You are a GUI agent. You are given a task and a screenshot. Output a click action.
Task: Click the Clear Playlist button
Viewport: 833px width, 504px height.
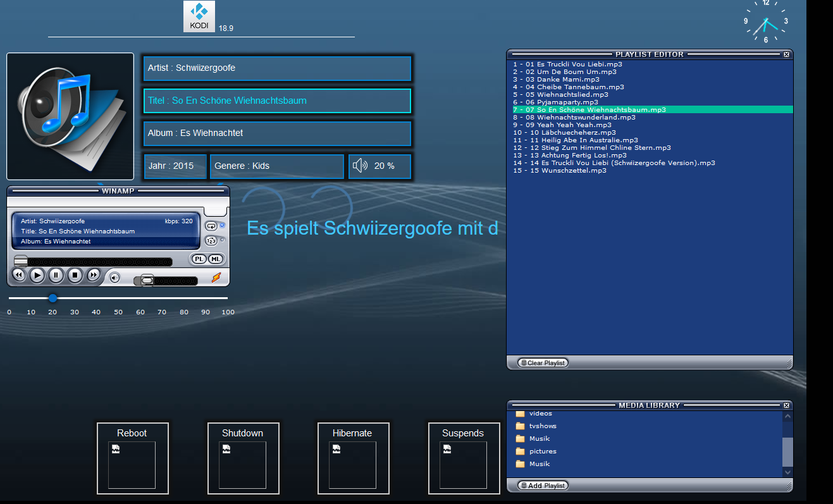coord(543,363)
